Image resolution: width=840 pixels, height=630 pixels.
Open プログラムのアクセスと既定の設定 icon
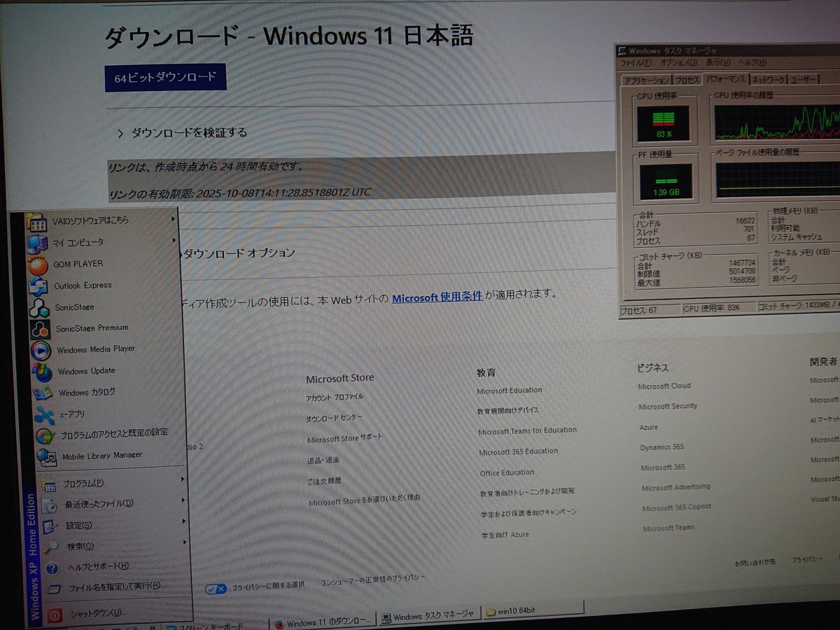pos(45,435)
